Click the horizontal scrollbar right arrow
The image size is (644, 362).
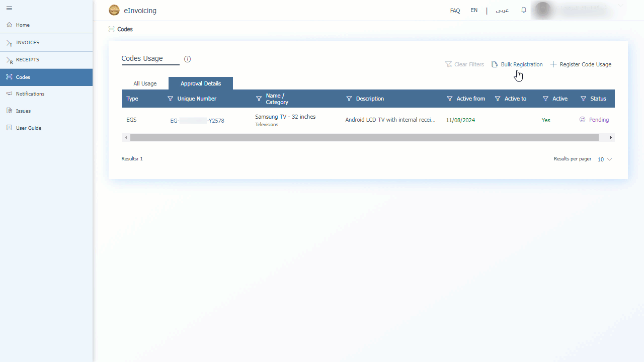point(611,137)
